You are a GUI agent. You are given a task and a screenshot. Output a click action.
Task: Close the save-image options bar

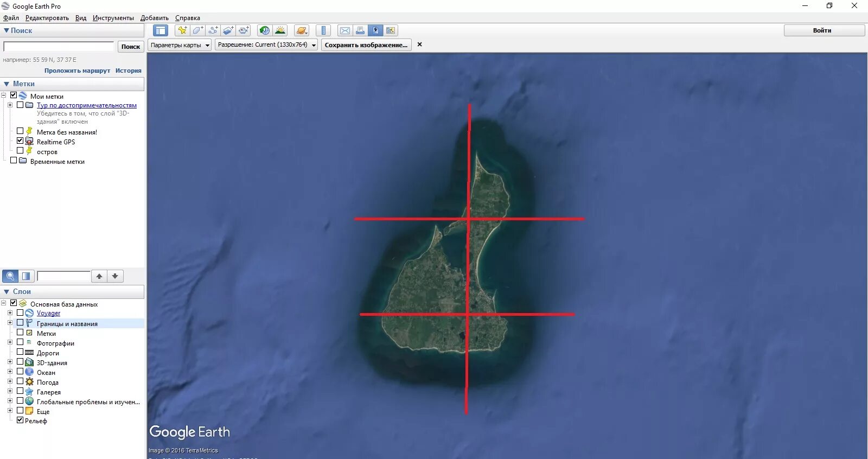pos(419,44)
